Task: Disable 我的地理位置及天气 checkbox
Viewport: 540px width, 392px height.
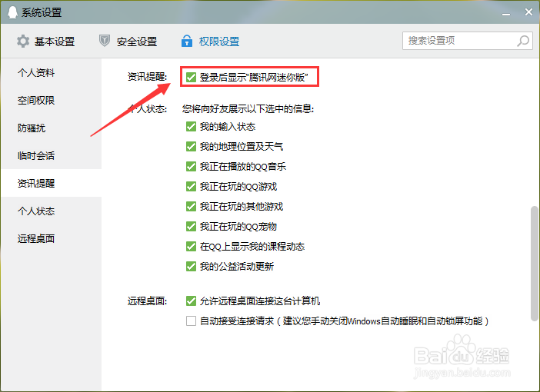Action: pyautogui.click(x=191, y=147)
